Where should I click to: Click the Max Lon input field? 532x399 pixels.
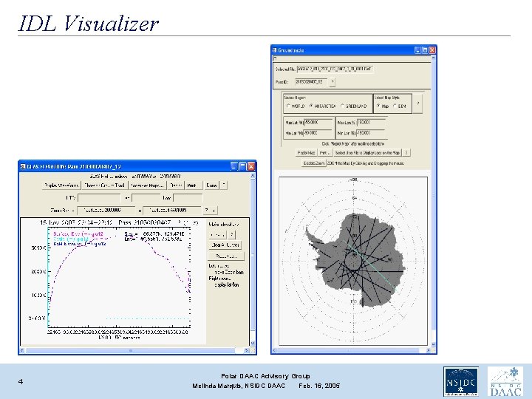(371, 123)
